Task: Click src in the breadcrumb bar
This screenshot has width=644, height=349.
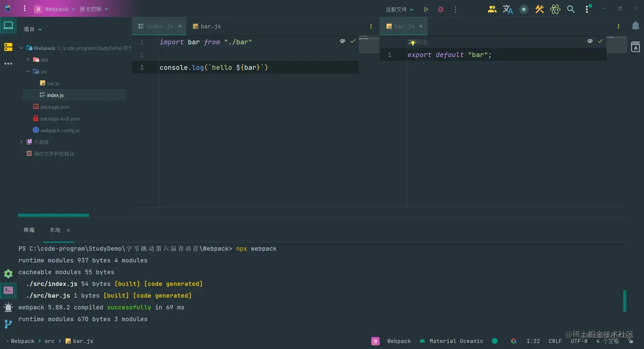Action: 49,341
